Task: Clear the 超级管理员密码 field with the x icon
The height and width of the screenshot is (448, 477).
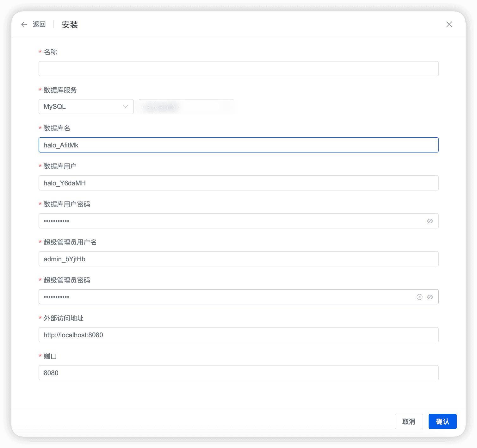Action: click(419, 297)
